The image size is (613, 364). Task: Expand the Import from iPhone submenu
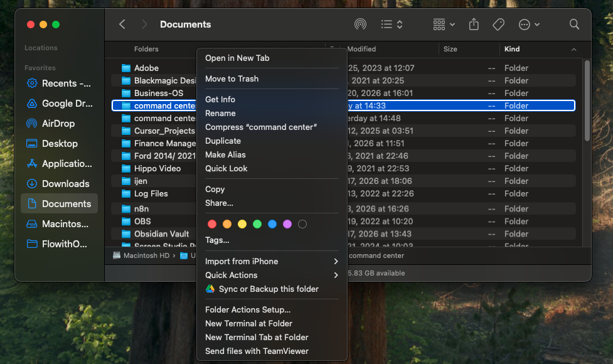click(242, 261)
